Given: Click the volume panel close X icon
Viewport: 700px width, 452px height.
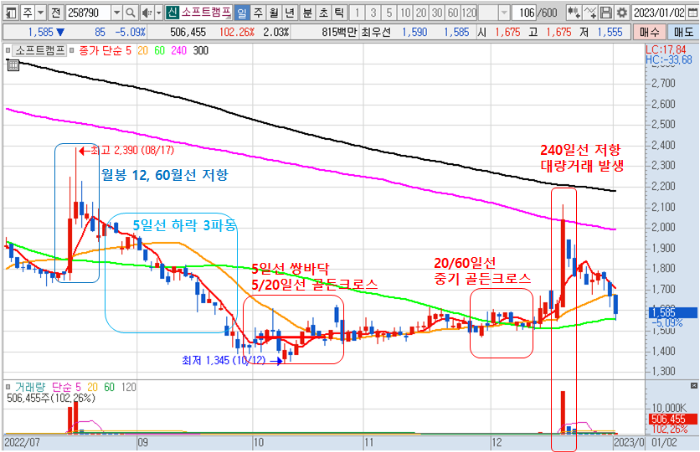Looking at the screenshot, I should click(694, 385).
